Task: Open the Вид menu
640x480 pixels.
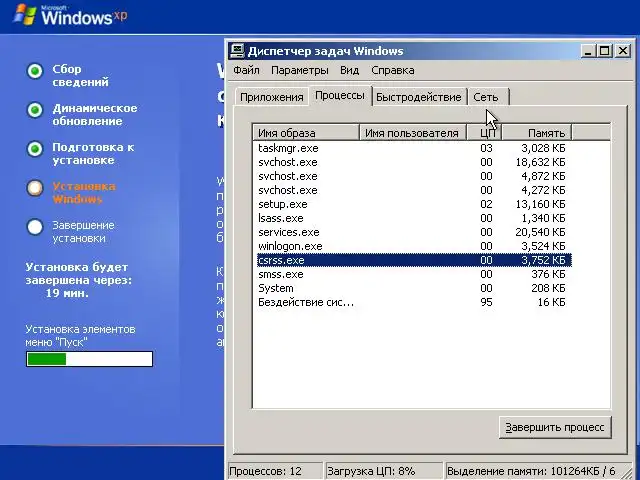Action: (349, 70)
